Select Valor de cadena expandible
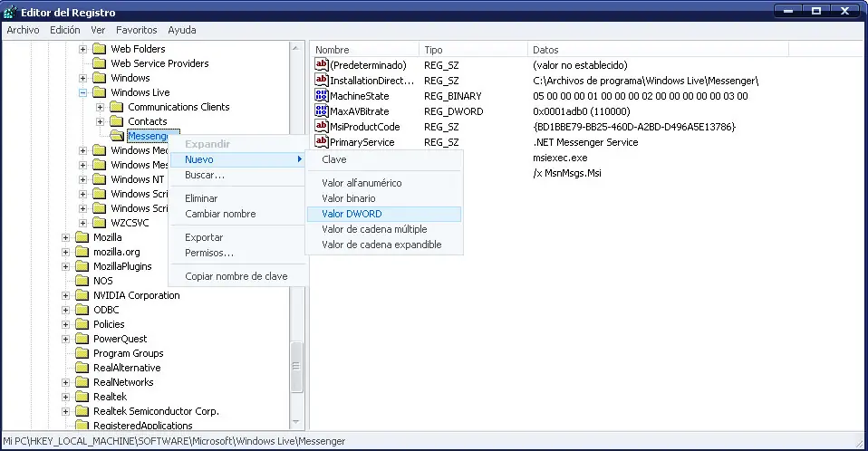This screenshot has height=451, width=868. (x=383, y=245)
